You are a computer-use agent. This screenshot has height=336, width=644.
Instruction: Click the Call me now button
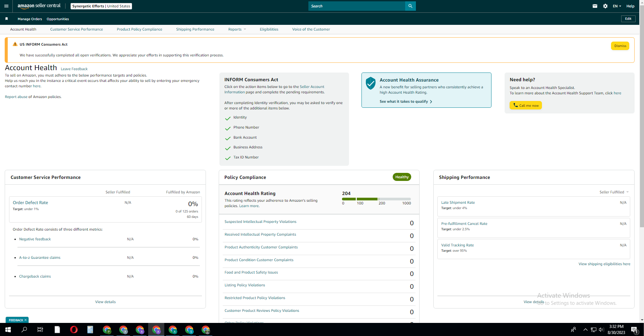(x=526, y=105)
